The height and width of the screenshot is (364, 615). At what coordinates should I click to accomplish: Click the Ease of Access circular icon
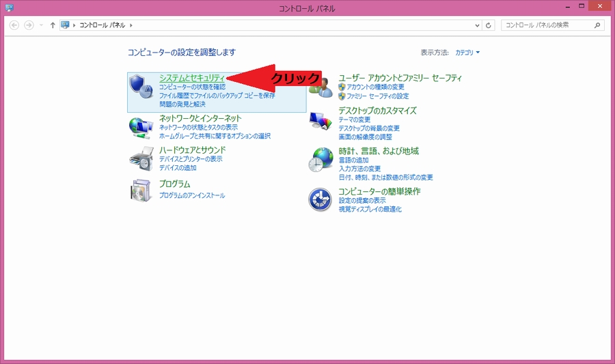point(320,199)
